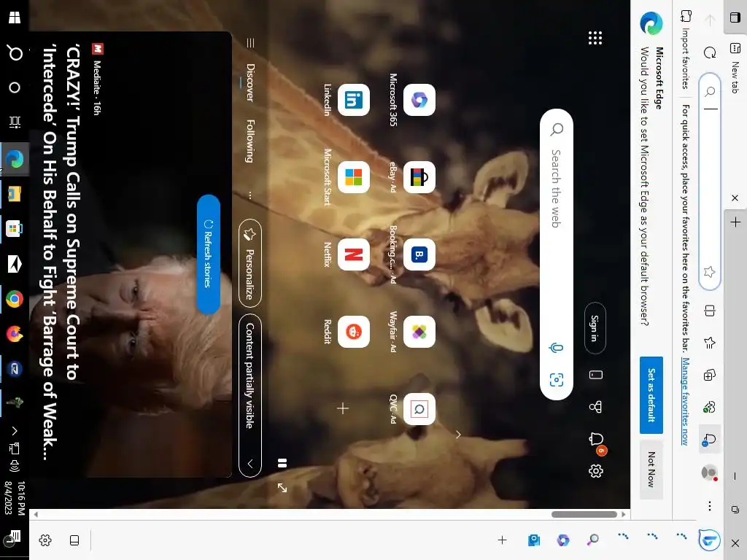The width and height of the screenshot is (747, 560).
Task: Open Outlook in the Edge sidebar
Action: coord(534,540)
